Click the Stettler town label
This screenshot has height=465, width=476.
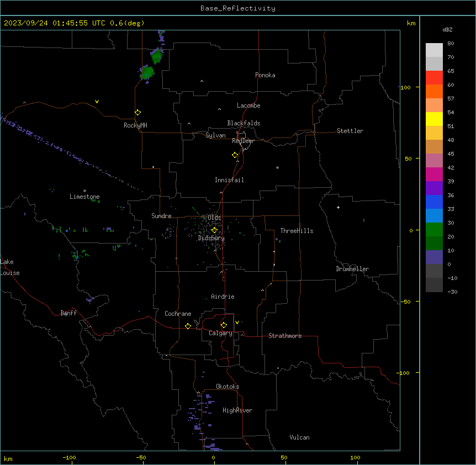click(350, 131)
